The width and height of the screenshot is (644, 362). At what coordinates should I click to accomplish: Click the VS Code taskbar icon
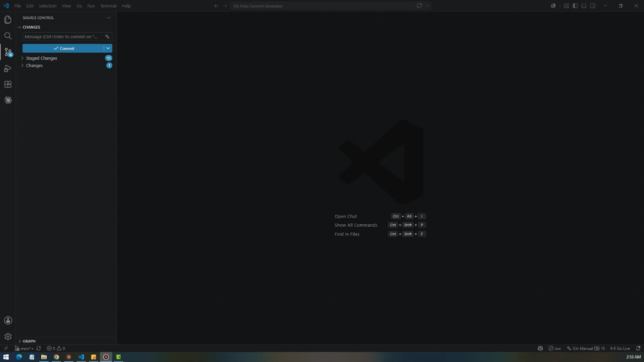(81, 357)
